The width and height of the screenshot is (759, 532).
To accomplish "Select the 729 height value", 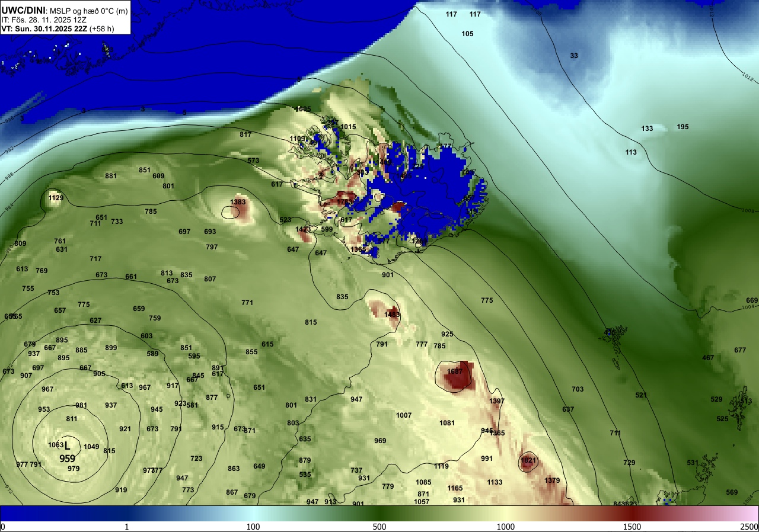I will pyautogui.click(x=629, y=463).
